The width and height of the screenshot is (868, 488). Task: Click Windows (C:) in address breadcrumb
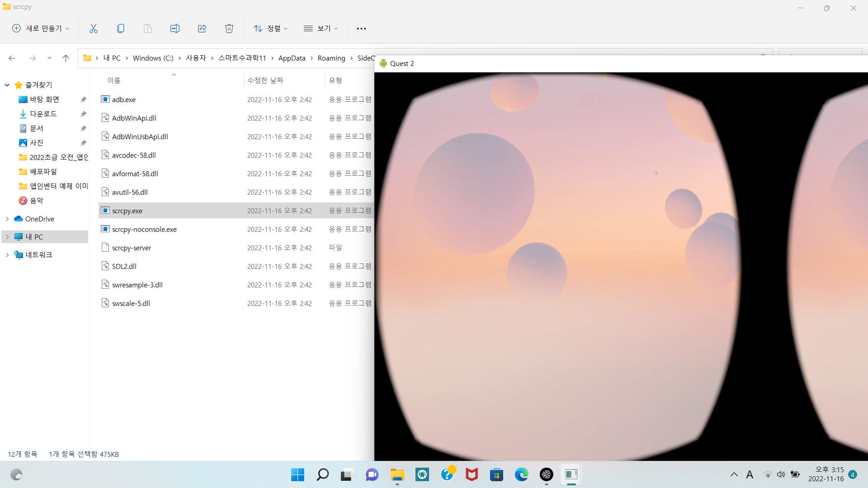[x=153, y=58]
